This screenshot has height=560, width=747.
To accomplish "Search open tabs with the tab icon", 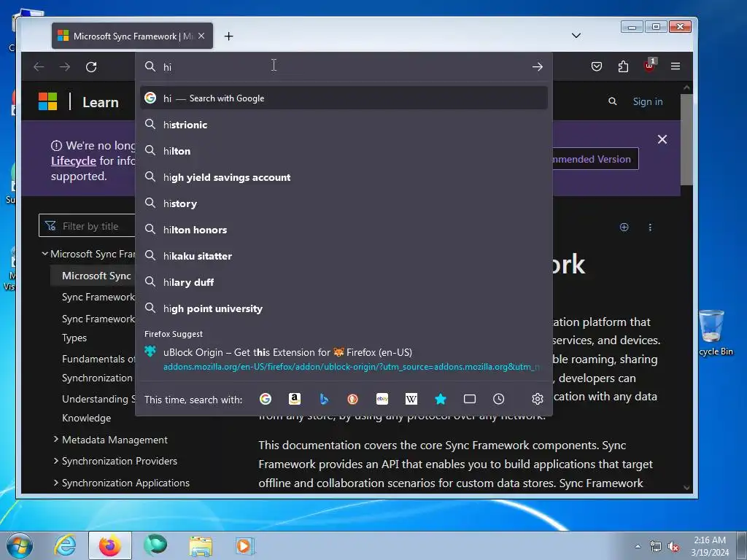I will (470, 399).
